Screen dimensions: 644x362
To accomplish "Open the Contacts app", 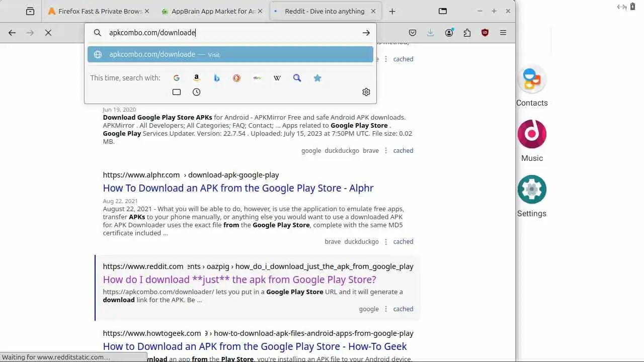I will point(532,86).
